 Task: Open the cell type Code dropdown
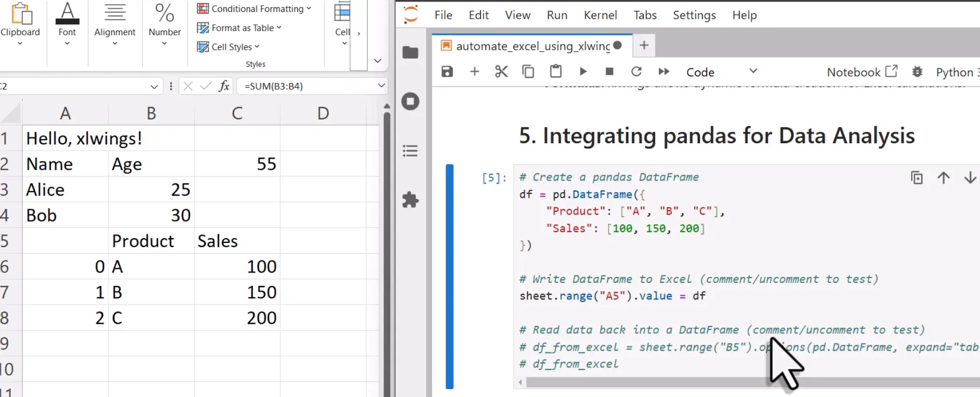(x=721, y=72)
